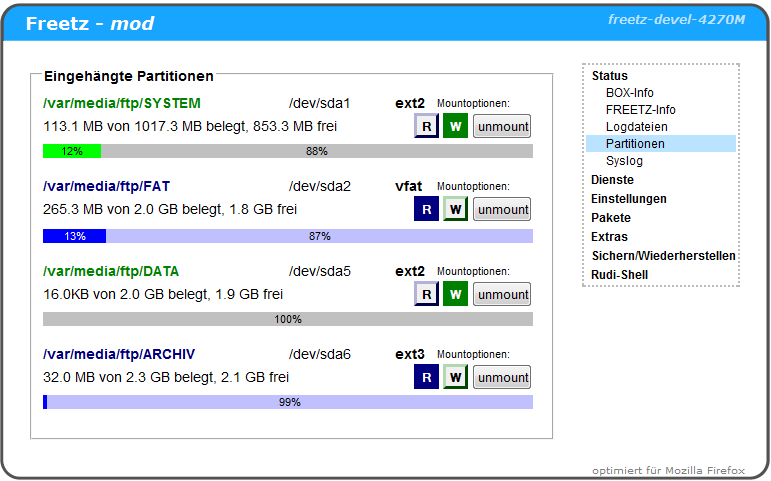The image size is (771, 481).
Task: Expand the Dienste menu section
Action: 612,180
